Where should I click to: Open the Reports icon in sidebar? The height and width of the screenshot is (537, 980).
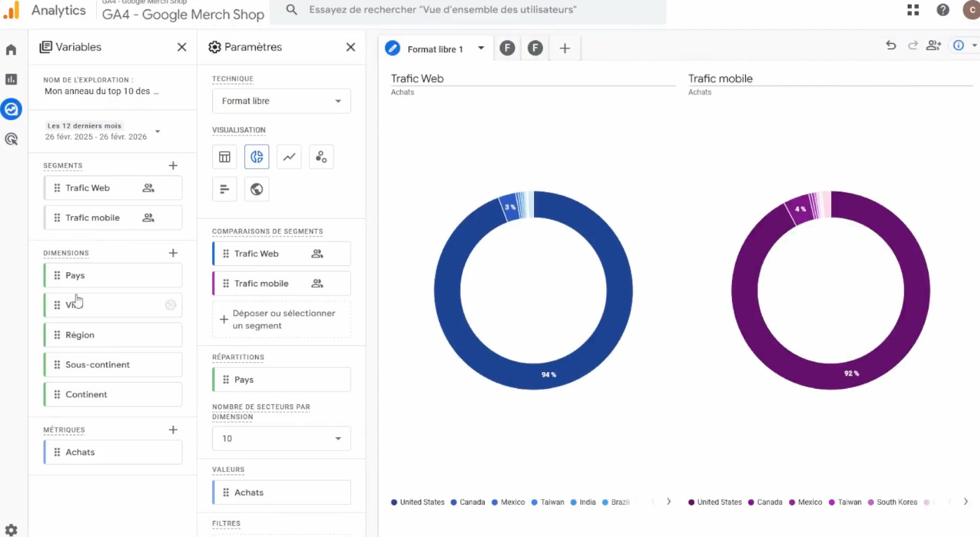click(x=11, y=79)
